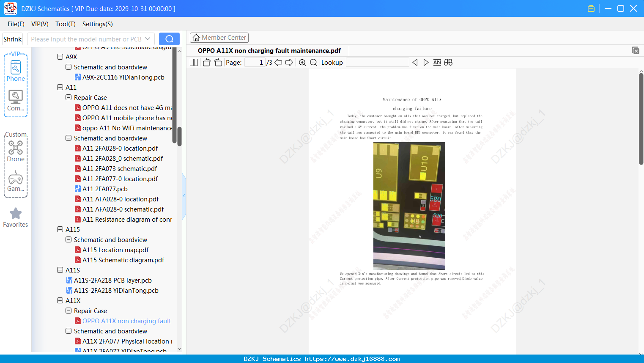Open OPPO A11 does not have 4G file

pyautogui.click(x=127, y=108)
